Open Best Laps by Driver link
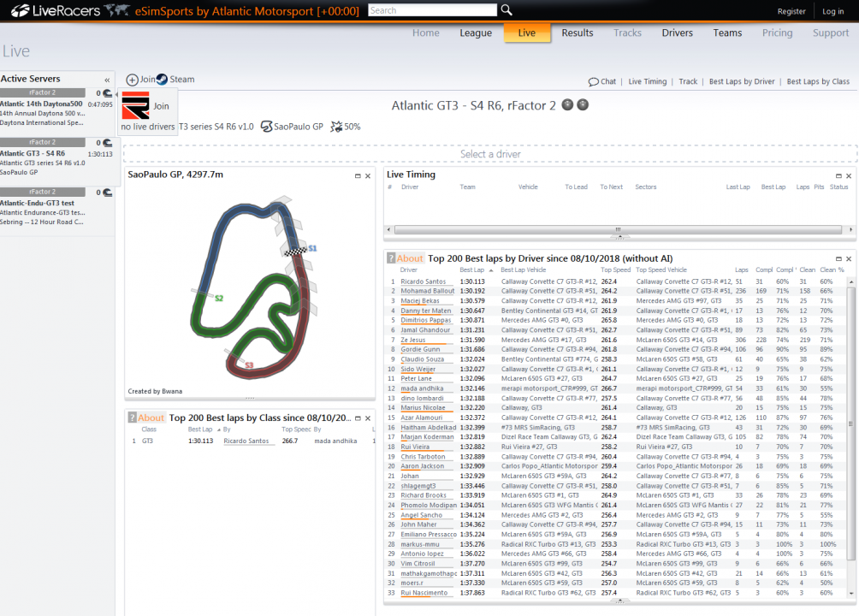 (742, 81)
